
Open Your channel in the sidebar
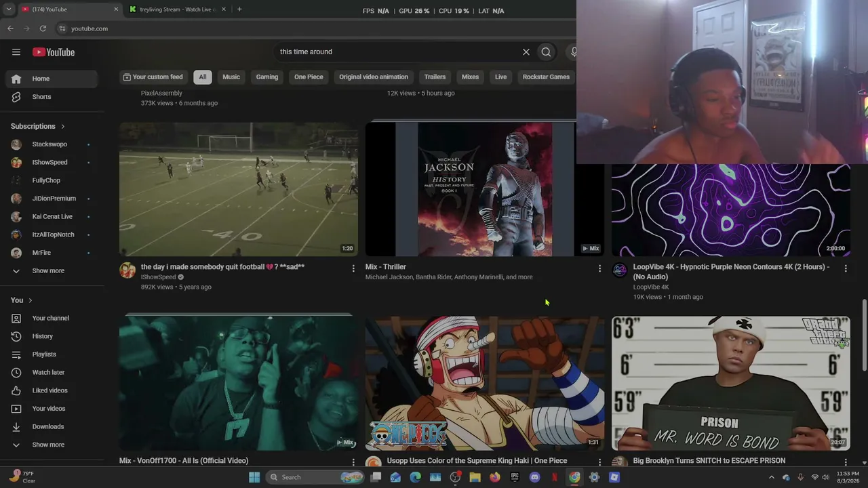pyautogui.click(x=52, y=318)
